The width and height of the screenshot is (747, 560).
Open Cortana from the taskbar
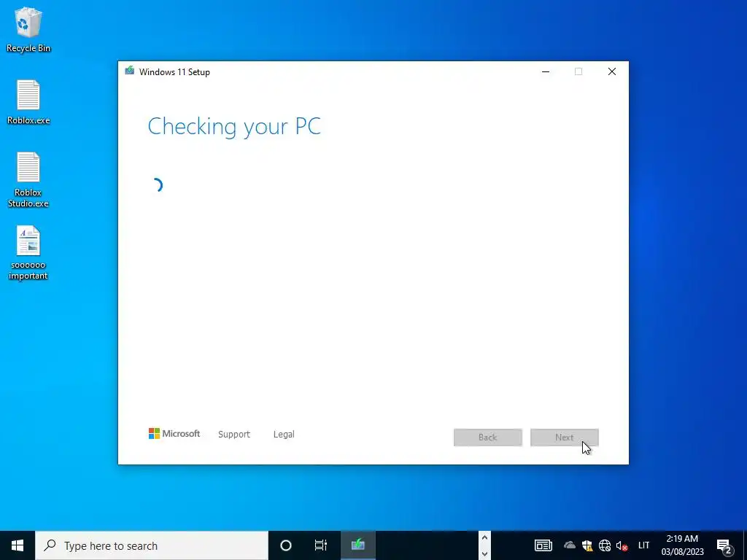286,545
